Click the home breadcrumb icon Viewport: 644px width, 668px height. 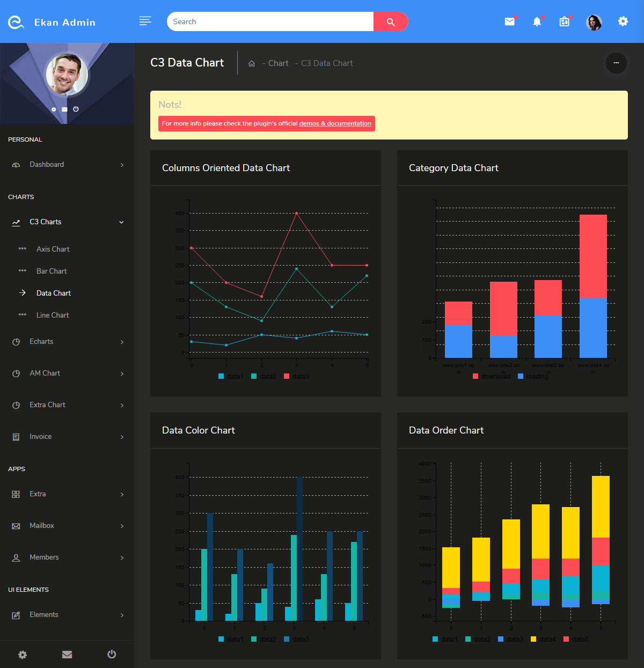[251, 63]
